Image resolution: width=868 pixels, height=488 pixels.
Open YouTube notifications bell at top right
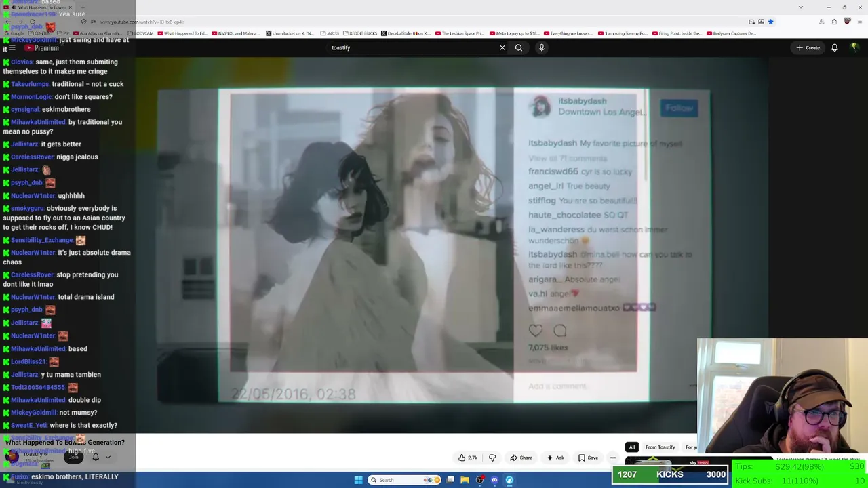[x=835, y=47]
